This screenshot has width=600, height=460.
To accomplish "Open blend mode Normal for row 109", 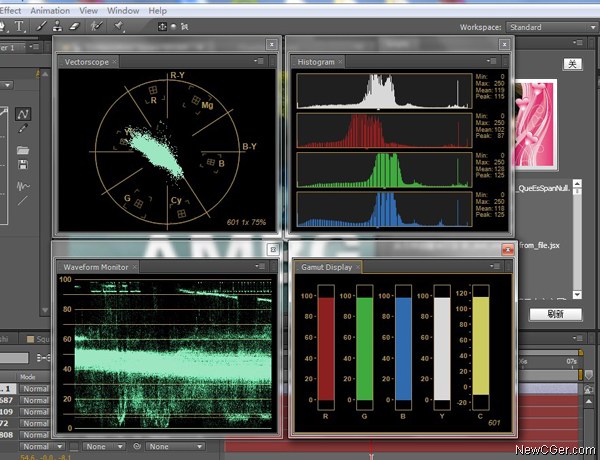I will coord(35,412).
